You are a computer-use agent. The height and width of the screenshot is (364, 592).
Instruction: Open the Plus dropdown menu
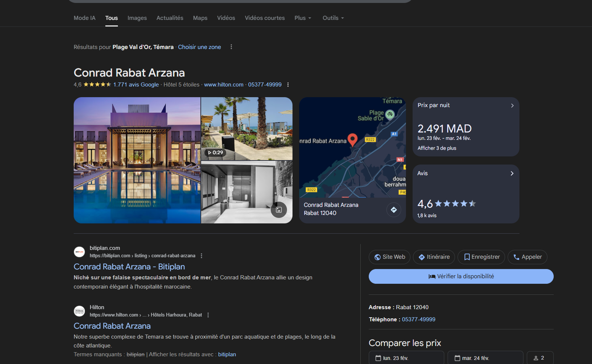point(303,18)
